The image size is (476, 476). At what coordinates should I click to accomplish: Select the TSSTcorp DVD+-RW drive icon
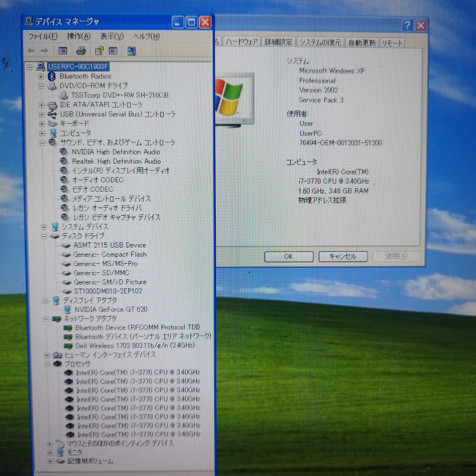point(63,95)
